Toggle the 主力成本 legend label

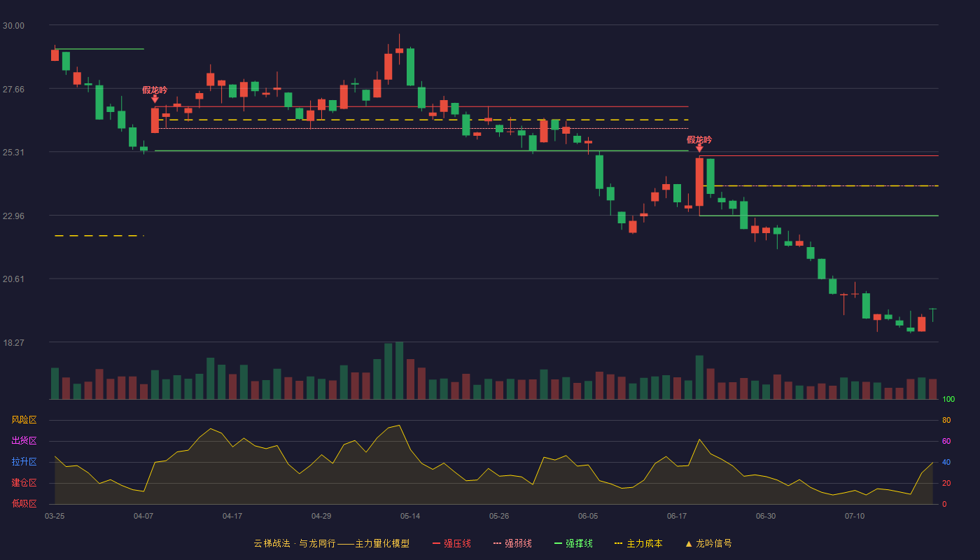click(x=644, y=543)
